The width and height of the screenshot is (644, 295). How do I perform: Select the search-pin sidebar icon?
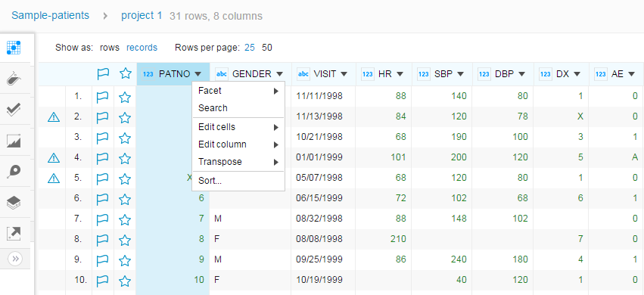tap(14, 171)
